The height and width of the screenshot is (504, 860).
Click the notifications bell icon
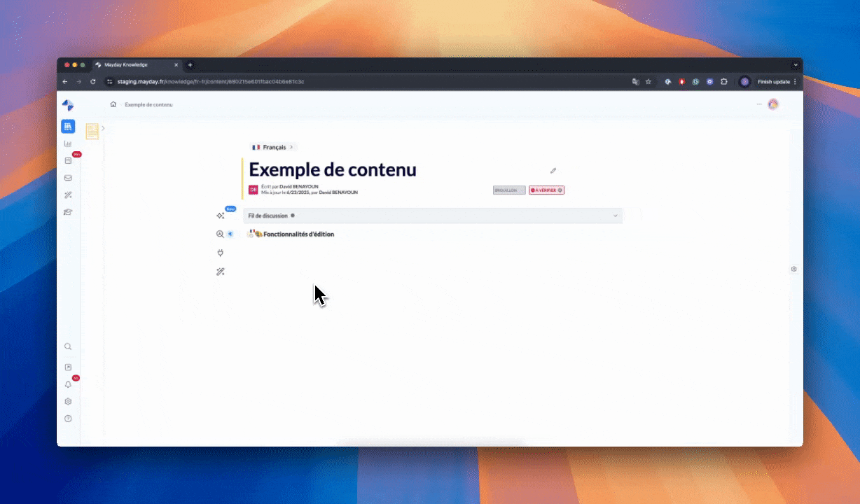(68, 384)
